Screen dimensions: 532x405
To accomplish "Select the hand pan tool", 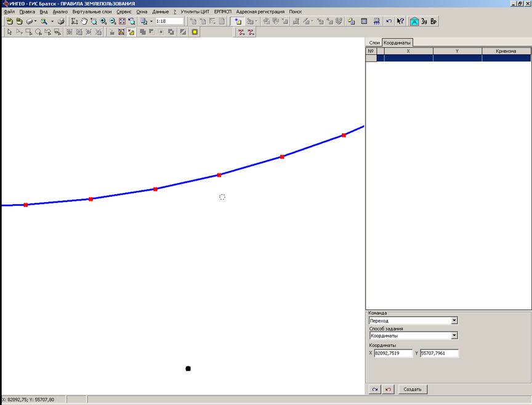I will [84, 22].
